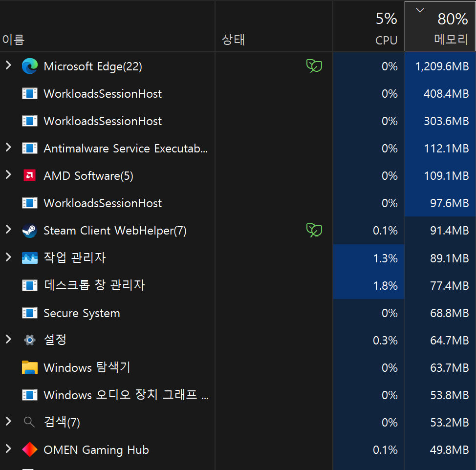
Task: Expand the Steam Client WebHelper(7) group
Action: (x=8, y=230)
